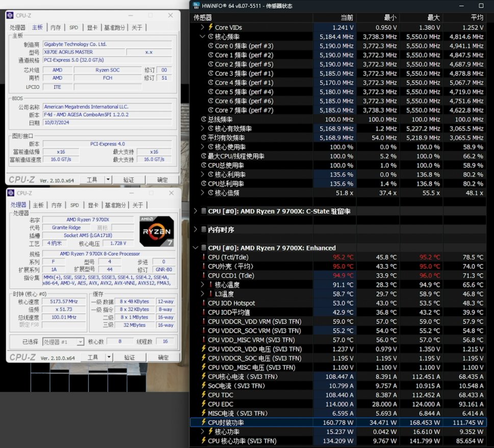Click the chip icon beside 内存时序

[x=204, y=229]
